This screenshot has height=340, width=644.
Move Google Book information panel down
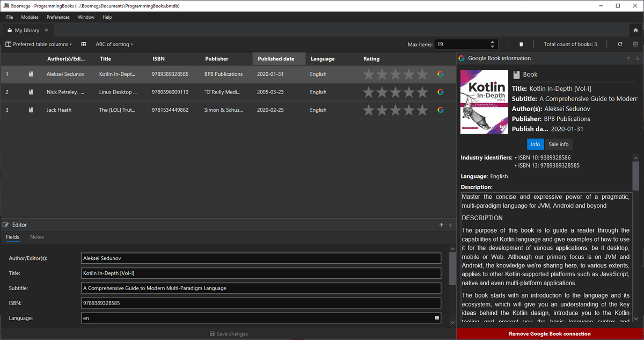[637, 58]
